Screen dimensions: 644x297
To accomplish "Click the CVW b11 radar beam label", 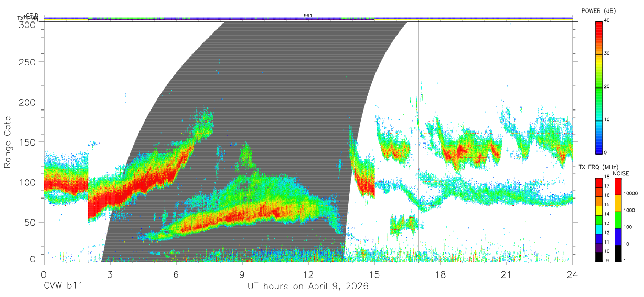I will (x=63, y=287).
